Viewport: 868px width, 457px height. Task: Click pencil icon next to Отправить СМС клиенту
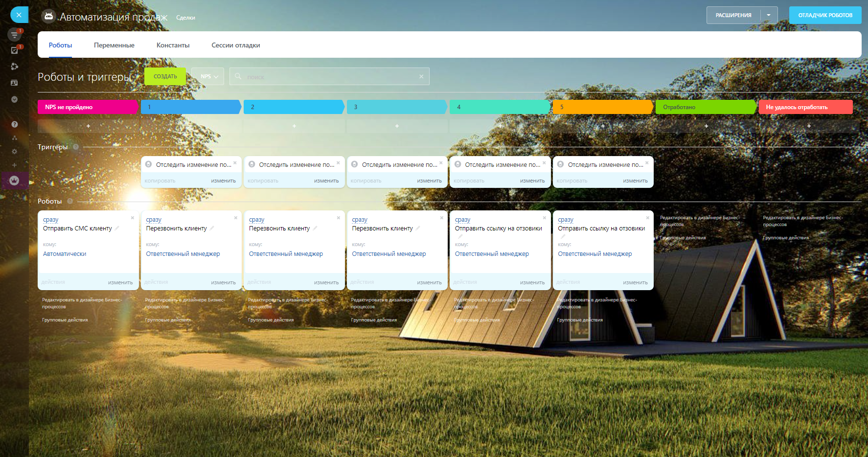[117, 228]
